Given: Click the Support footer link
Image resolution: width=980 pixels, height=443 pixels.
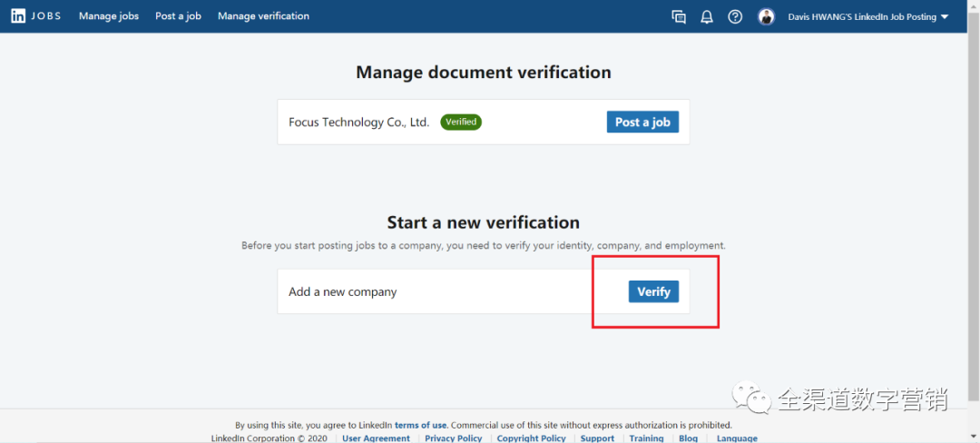Looking at the screenshot, I should pos(597,438).
